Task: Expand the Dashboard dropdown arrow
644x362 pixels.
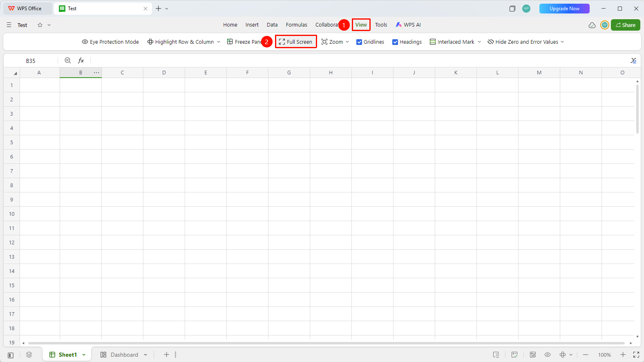Action: coord(145,355)
